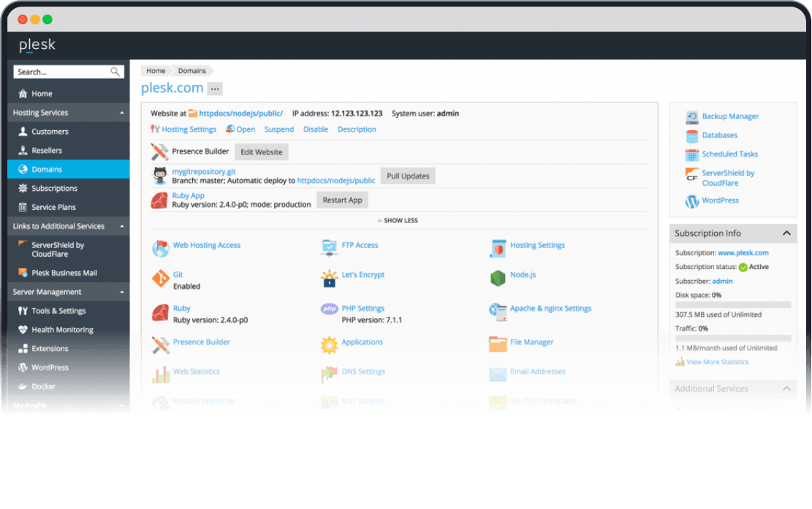Click the PHP Settings icon
The width and height of the screenshot is (812, 509).
(329, 309)
